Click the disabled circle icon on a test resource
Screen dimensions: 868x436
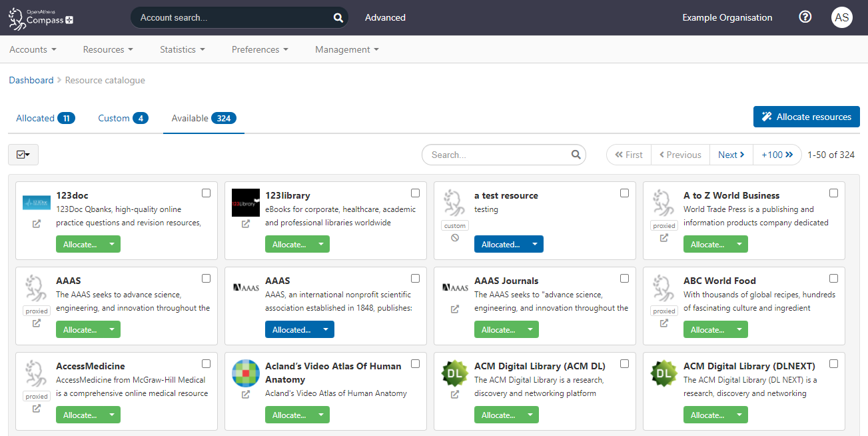click(x=454, y=237)
